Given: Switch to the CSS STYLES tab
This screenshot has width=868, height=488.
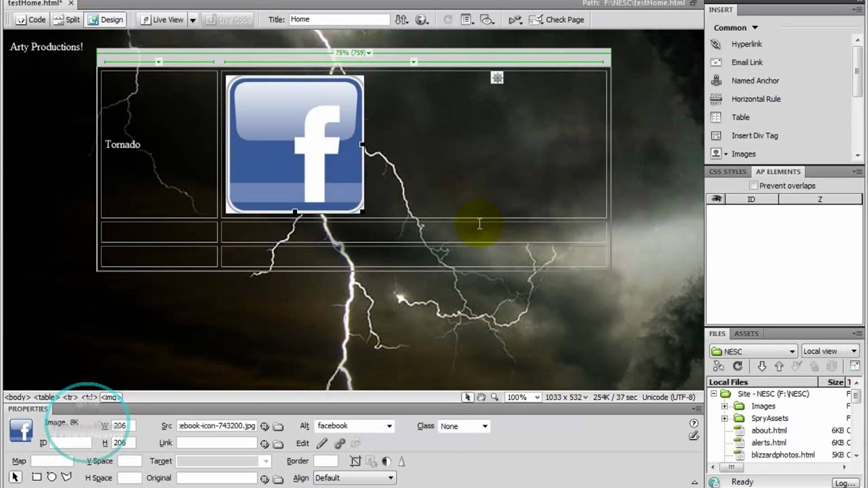Looking at the screenshot, I should click(x=727, y=172).
